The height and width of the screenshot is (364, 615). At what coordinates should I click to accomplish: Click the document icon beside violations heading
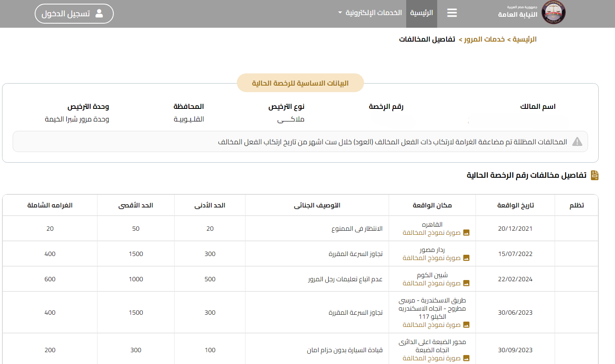pyautogui.click(x=595, y=175)
